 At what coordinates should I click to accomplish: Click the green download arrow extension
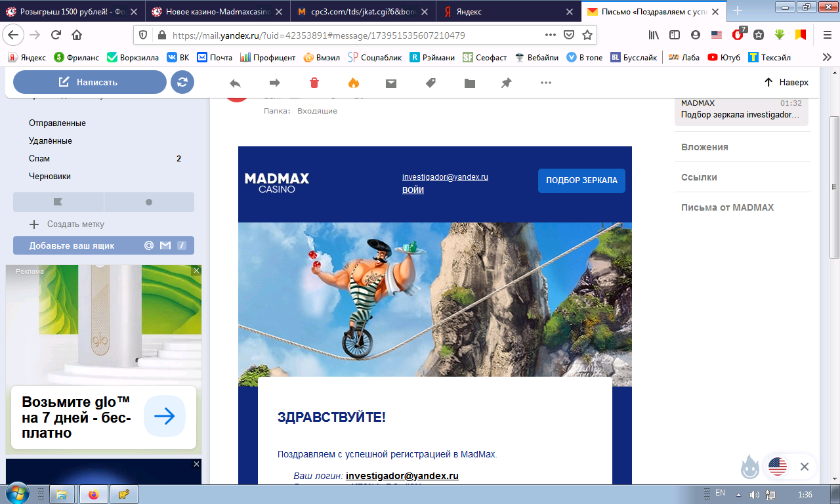780,35
